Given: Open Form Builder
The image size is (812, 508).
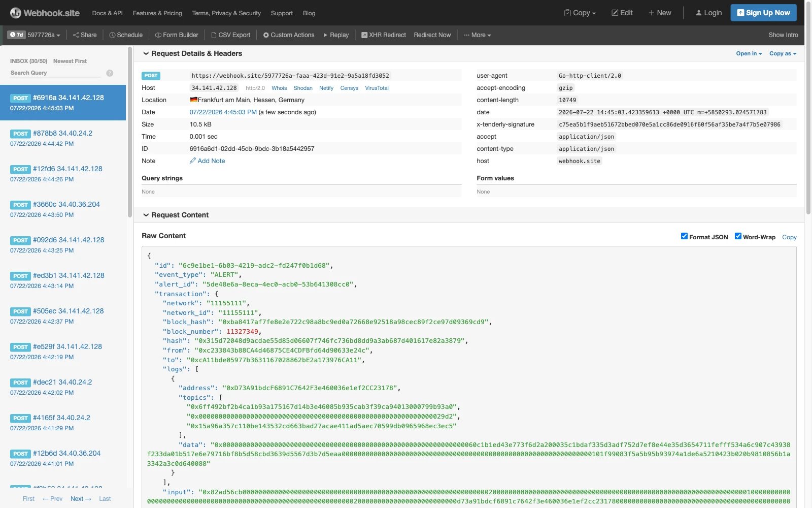Looking at the screenshot, I should click(x=177, y=35).
